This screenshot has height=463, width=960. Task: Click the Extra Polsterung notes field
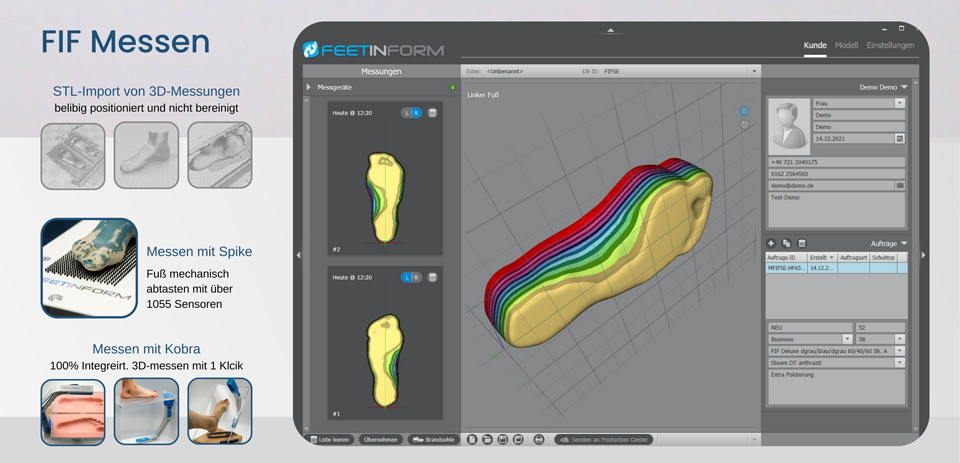[x=836, y=386]
